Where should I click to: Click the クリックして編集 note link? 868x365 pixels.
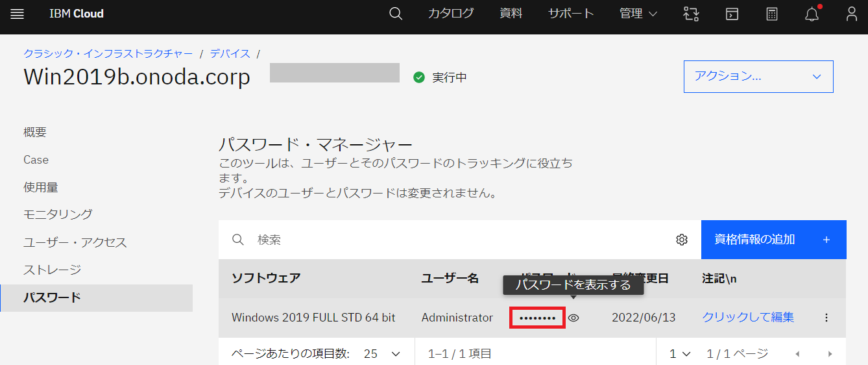(748, 318)
